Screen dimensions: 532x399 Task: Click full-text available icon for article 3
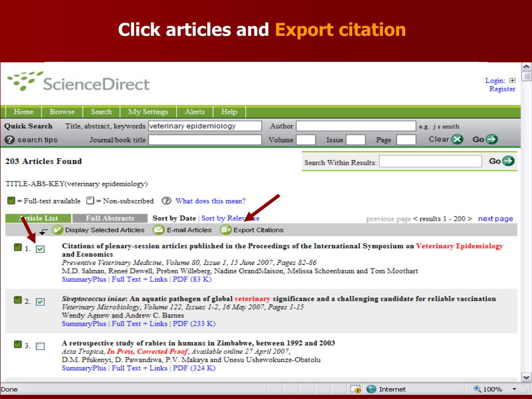(x=18, y=344)
